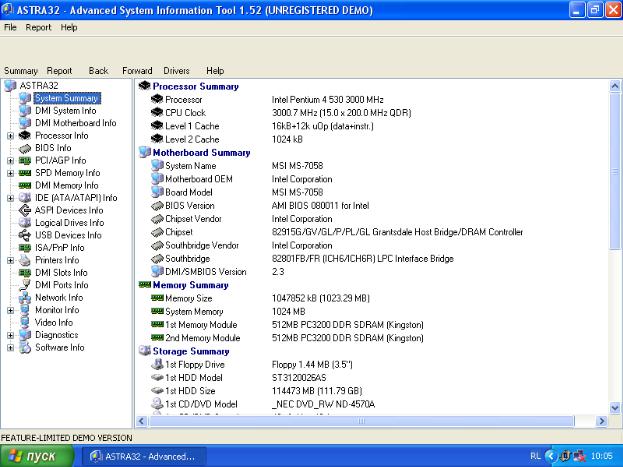Click the Storage Summary section icon
The height and width of the screenshot is (467, 623).
(144, 352)
